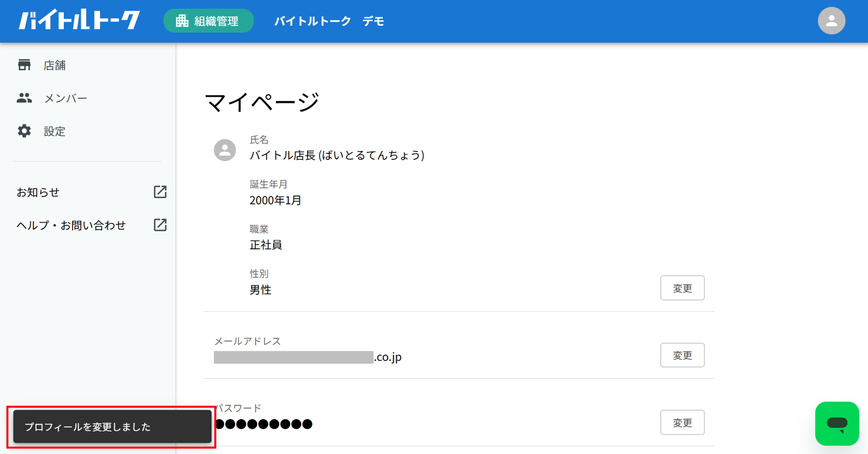The image size is (868, 454).
Task: Click the バイトルトーク デモ organization name
Action: coord(329,21)
